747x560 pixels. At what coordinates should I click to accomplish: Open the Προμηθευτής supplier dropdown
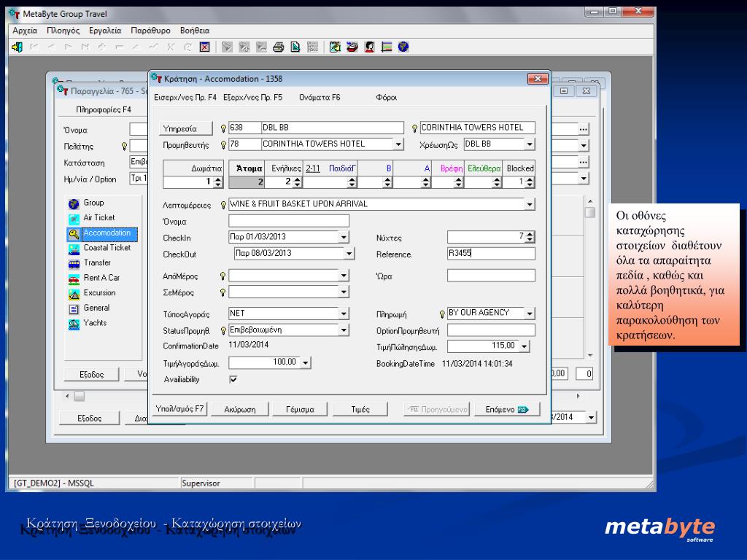(x=398, y=144)
